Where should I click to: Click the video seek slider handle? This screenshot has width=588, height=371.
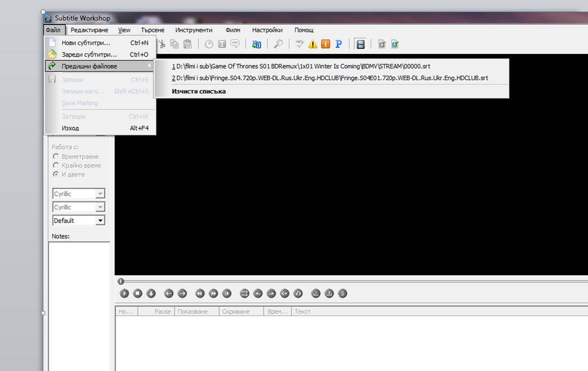121,281
